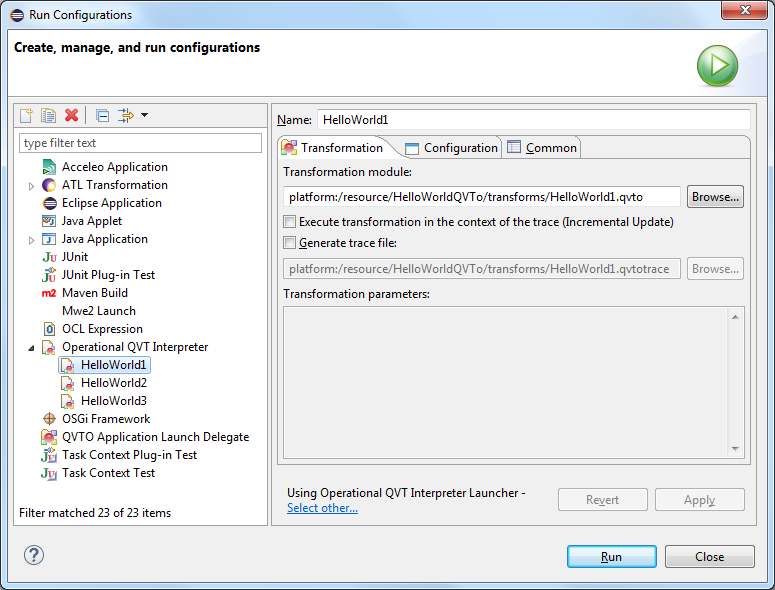The image size is (775, 590).
Task: Collapse the Operational QVT Interpreter node
Action: point(31,348)
